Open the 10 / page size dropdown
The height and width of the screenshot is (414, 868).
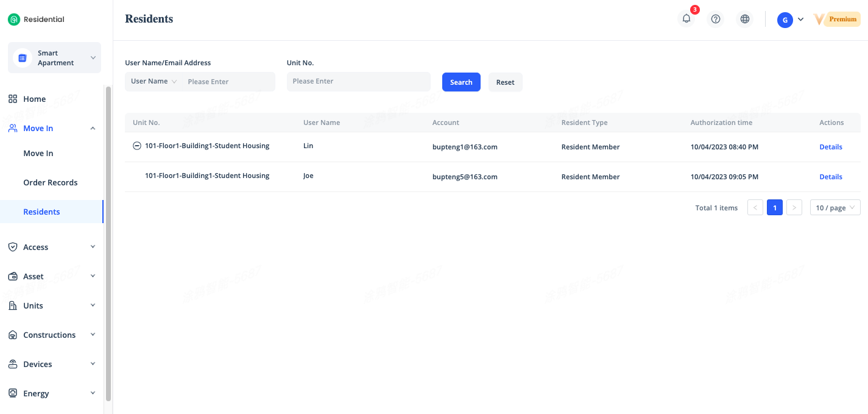click(834, 208)
